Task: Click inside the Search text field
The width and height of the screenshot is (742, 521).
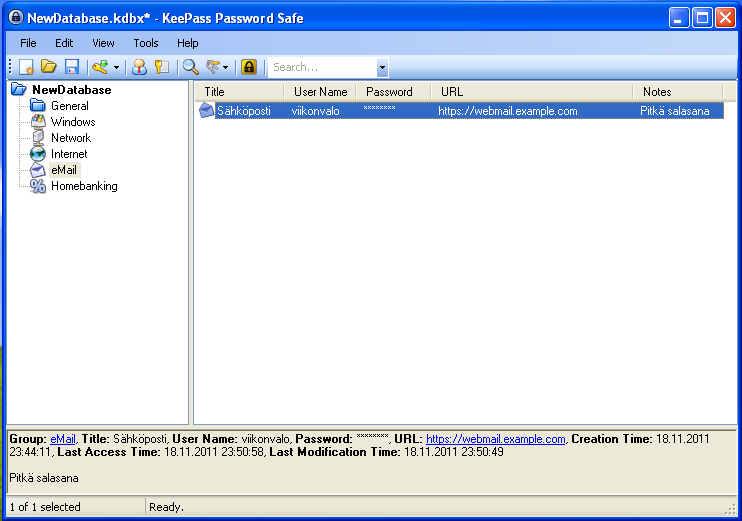Action: click(323, 68)
